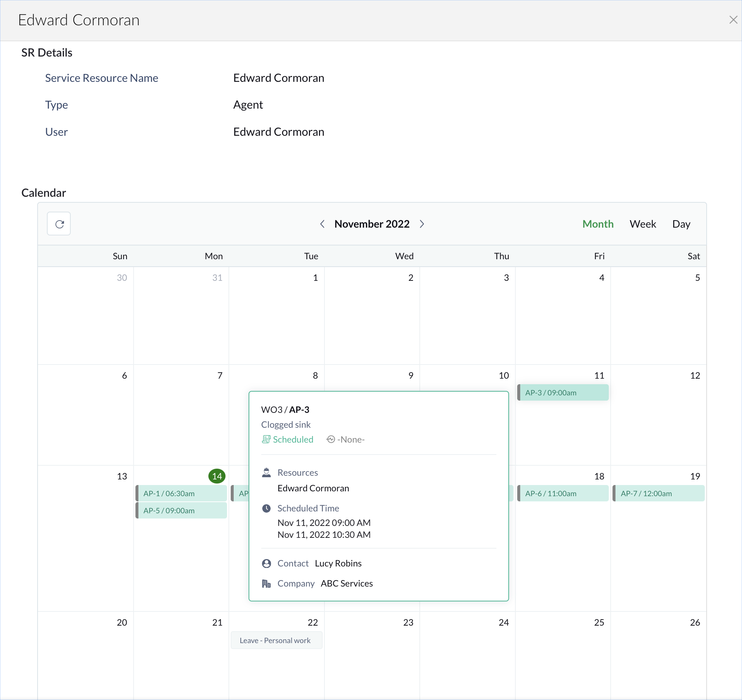
Task: Click the Scheduled status icon in popup
Action: pyautogui.click(x=266, y=440)
